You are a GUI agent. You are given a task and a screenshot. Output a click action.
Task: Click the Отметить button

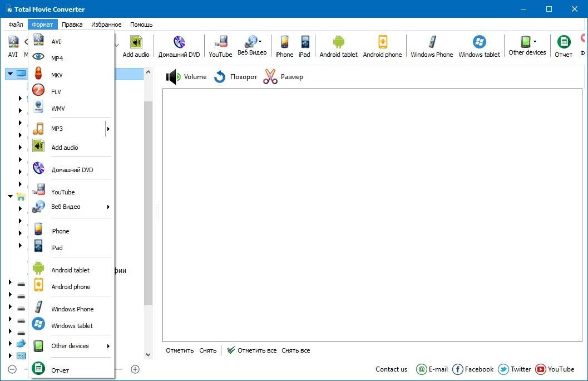click(x=180, y=350)
